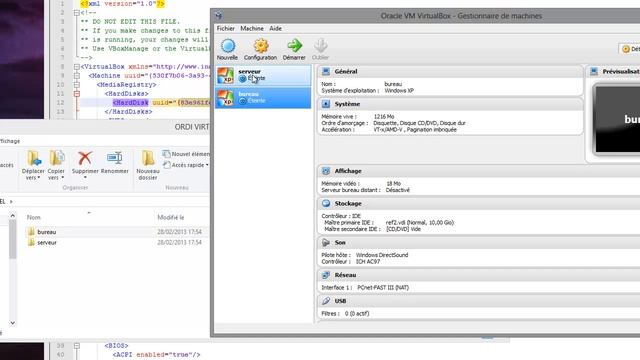Click the Détails button at top right
The width and height of the screenshot is (640, 360).
coord(630,49)
